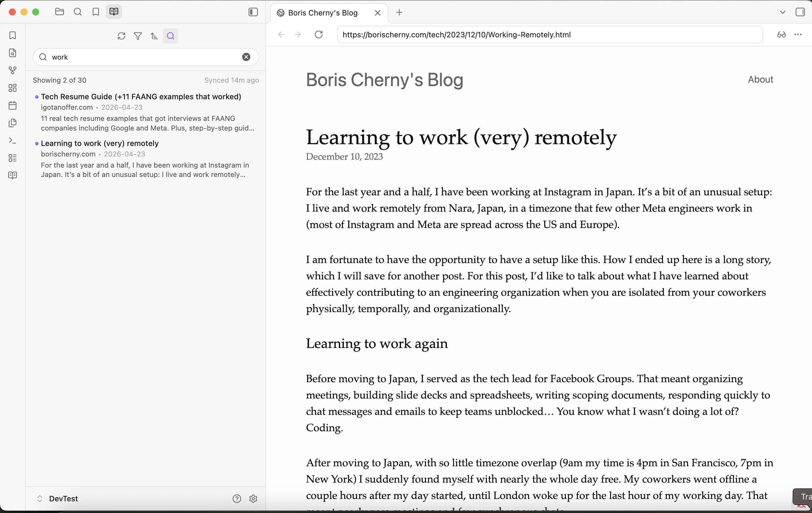Open the file explorer folder icon
Image resolution: width=812 pixels, height=513 pixels.
click(59, 12)
